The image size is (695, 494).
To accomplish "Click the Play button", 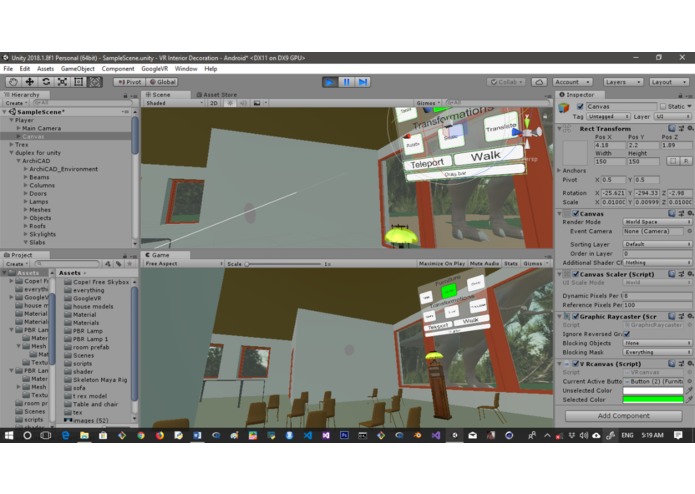I will pyautogui.click(x=330, y=82).
